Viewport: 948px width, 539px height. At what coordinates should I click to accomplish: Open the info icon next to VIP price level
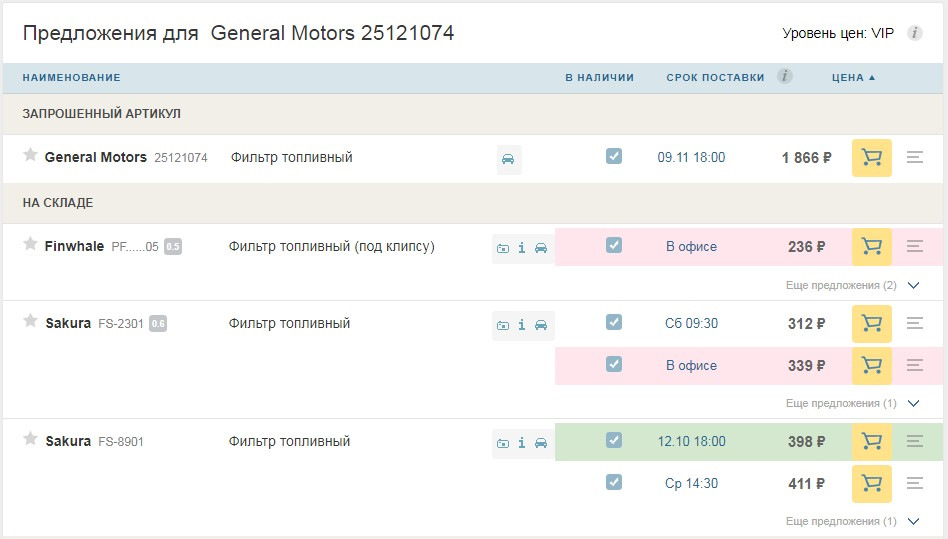tap(914, 33)
